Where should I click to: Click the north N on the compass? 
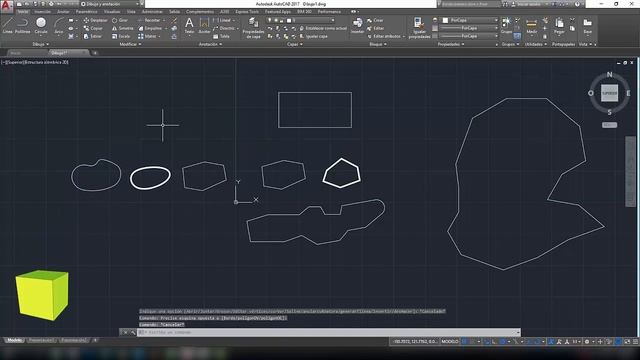point(609,74)
